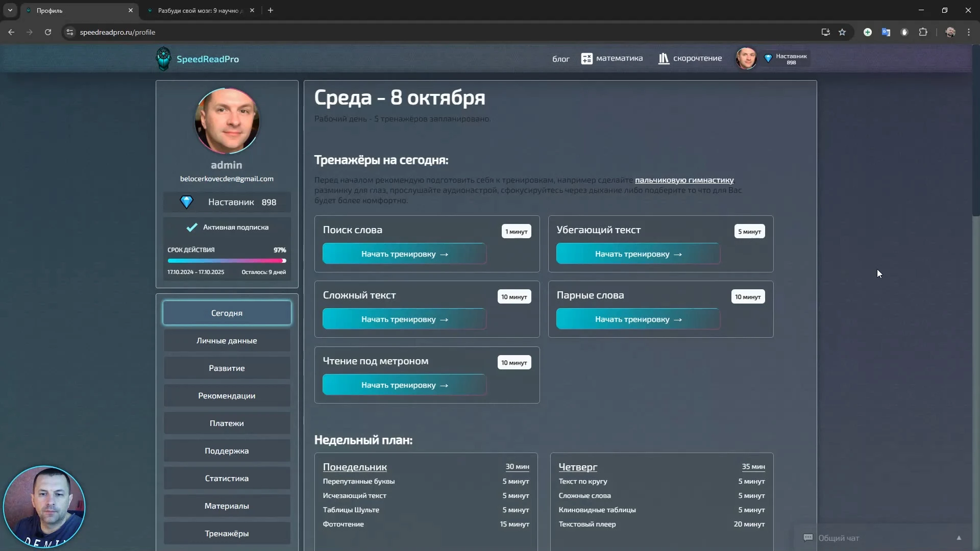Click the webcam overlay circle thumbnail

click(x=44, y=507)
